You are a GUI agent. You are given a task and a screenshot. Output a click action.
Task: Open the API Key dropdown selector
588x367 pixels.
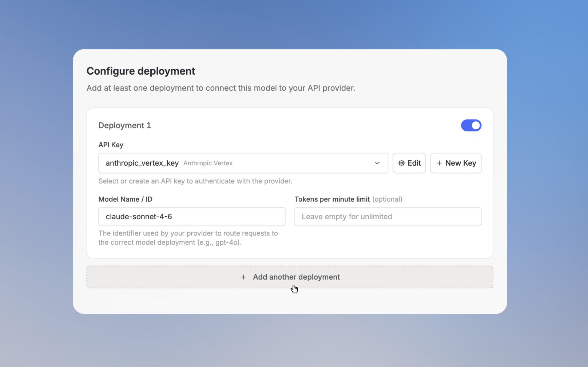tap(243, 163)
